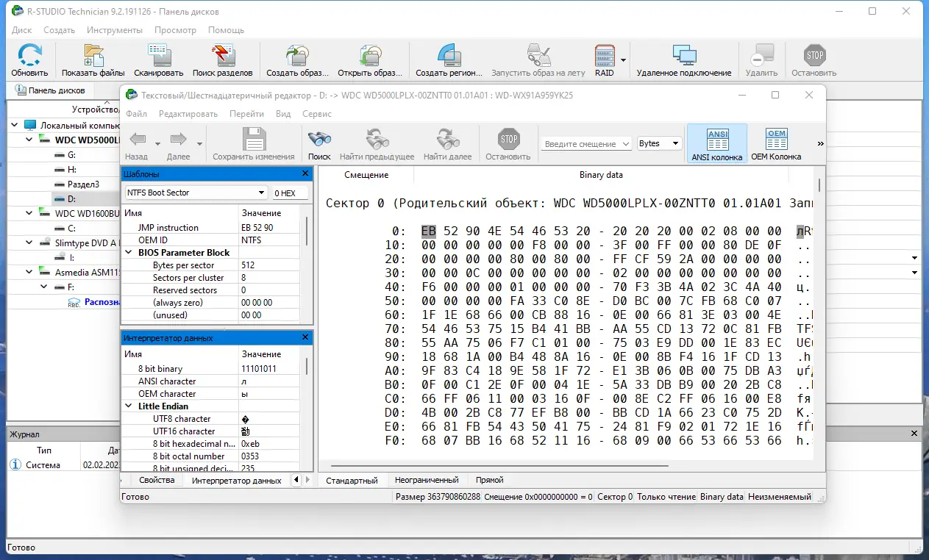
Task: Expand the hex editor toolbar overflow chevron
Action: pyautogui.click(x=820, y=144)
